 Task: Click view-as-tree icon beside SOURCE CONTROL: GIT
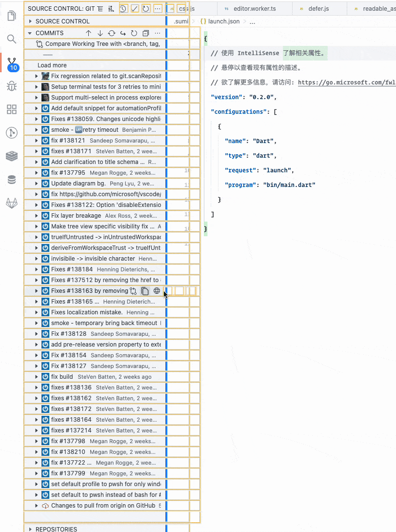pos(100,9)
